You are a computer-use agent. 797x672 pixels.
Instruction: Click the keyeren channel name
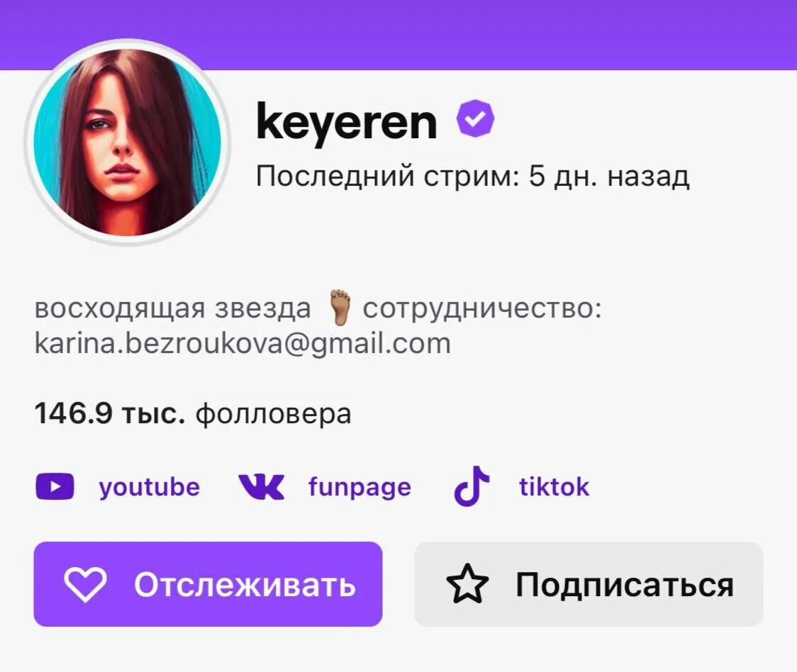tap(347, 122)
